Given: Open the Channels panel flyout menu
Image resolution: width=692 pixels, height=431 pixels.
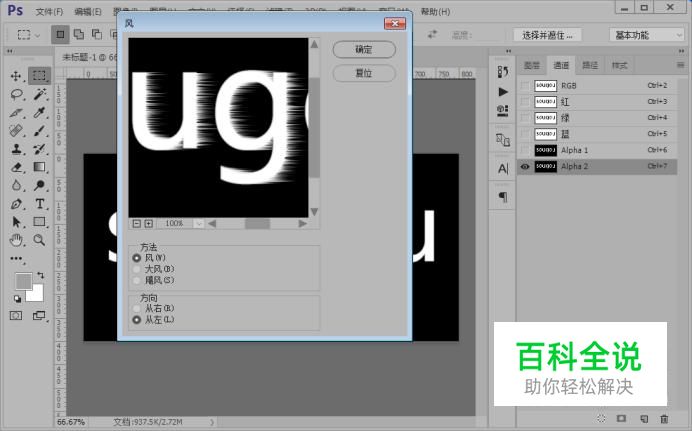Looking at the screenshot, I should 680,65.
